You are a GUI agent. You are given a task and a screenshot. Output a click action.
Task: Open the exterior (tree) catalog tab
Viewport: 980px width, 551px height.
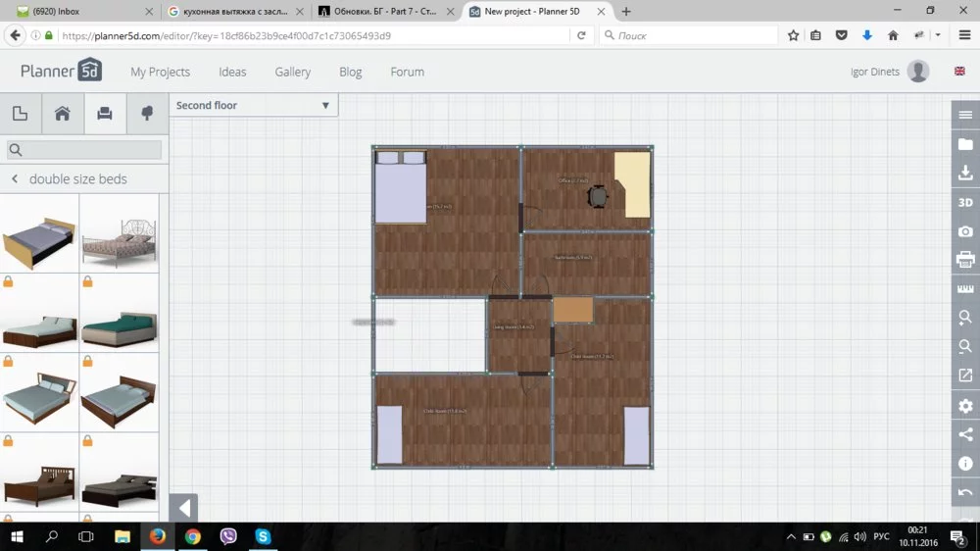[x=147, y=114]
